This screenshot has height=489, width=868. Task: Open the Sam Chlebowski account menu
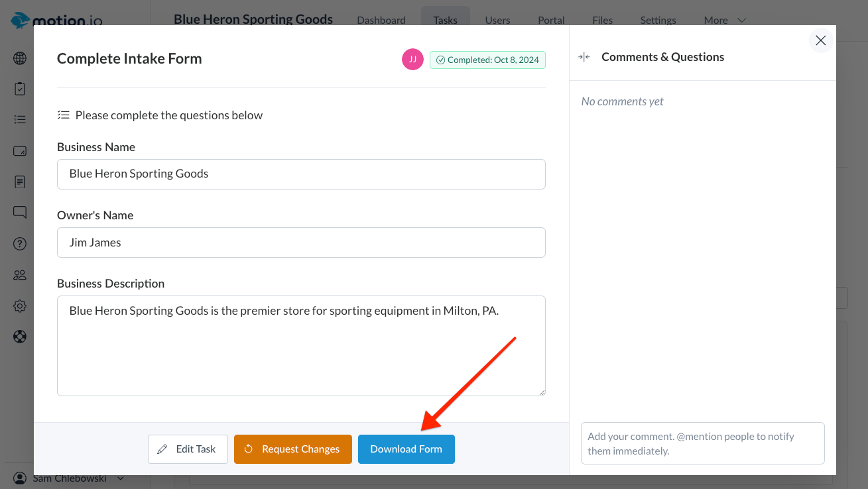pos(70,478)
